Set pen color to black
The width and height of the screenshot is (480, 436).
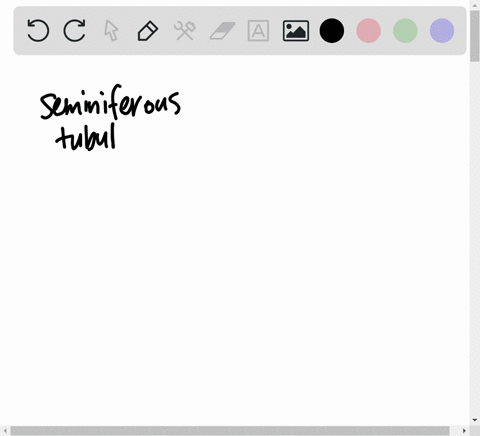pyautogui.click(x=332, y=31)
